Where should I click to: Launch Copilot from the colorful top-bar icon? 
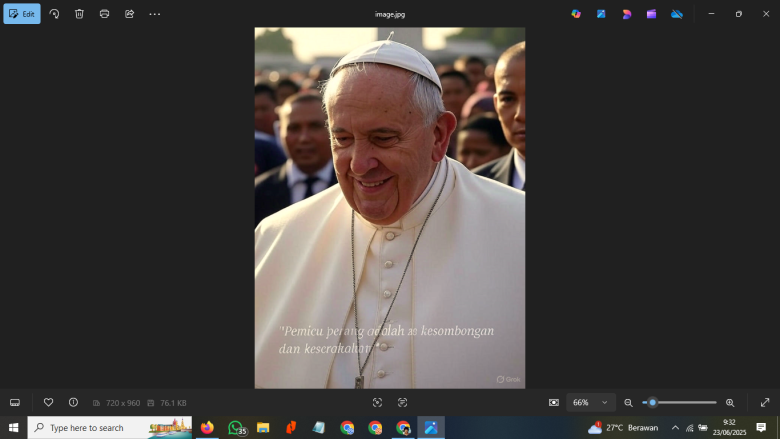[x=576, y=14]
